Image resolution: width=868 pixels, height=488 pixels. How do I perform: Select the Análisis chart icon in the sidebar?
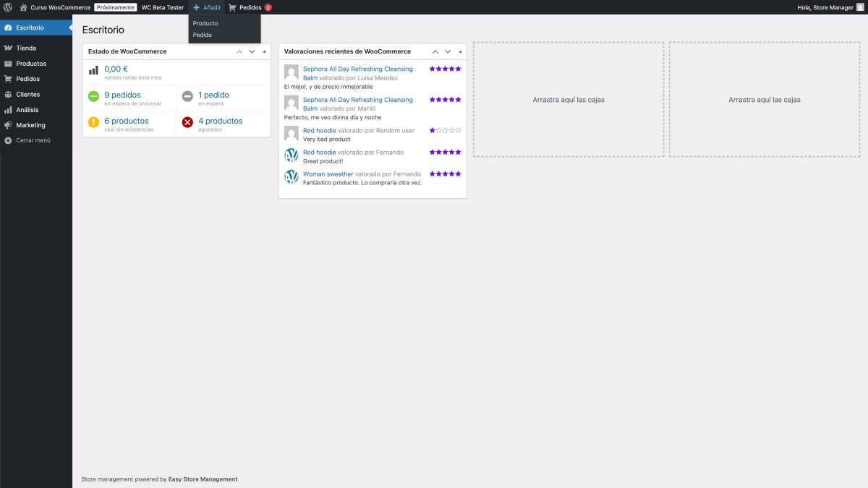(x=9, y=109)
